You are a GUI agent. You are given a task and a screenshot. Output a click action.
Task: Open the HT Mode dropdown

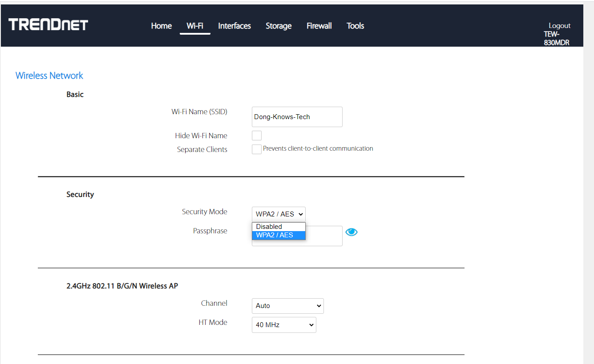click(284, 325)
